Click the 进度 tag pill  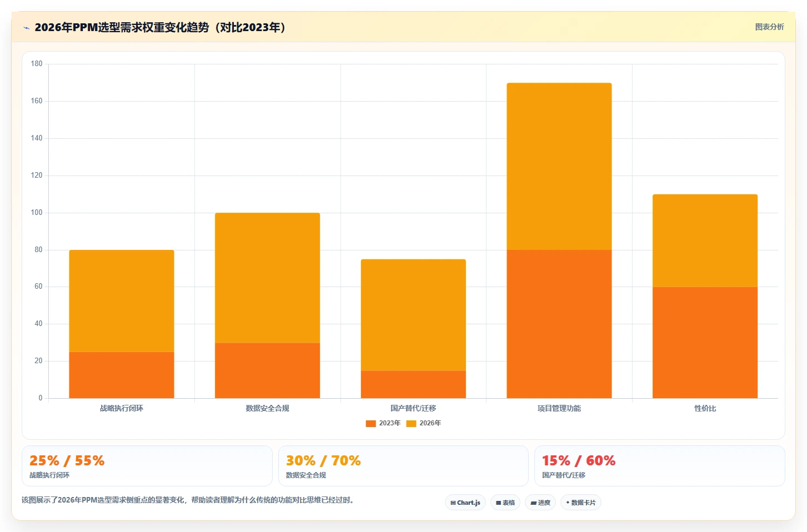click(x=540, y=503)
